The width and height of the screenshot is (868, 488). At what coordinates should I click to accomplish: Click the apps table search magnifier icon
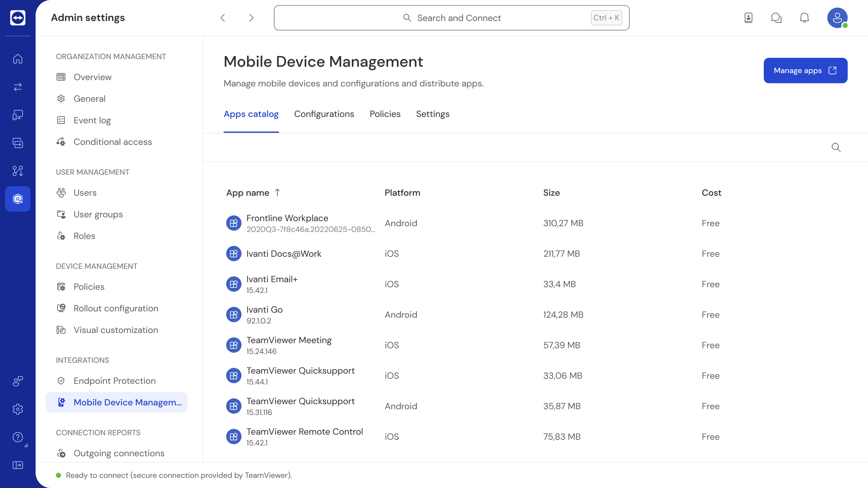click(x=836, y=148)
